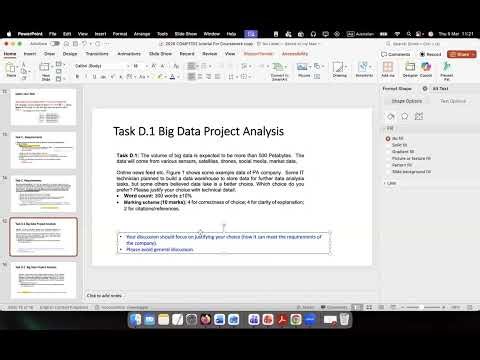Select the Gradient fill radio button
480x360 pixels.
(x=388, y=152)
